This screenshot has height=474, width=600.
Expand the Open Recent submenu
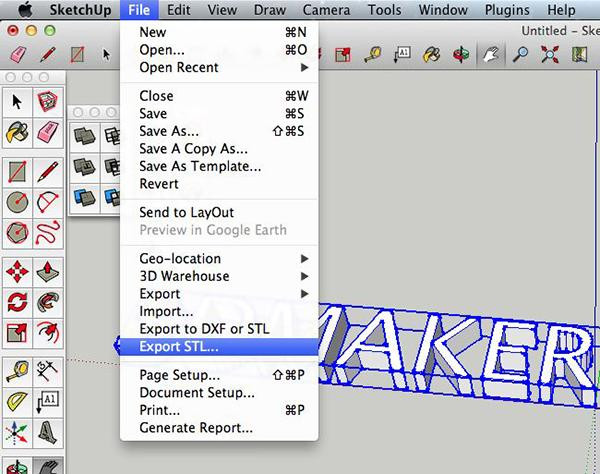pyautogui.click(x=219, y=67)
